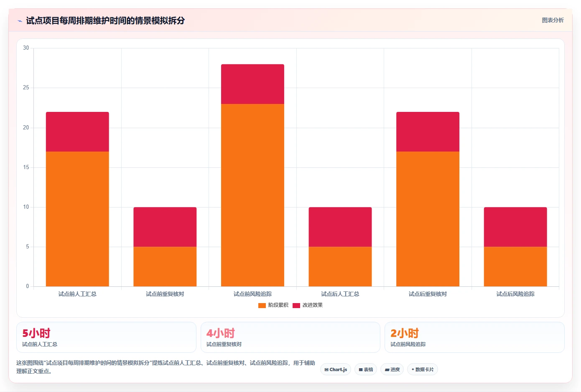Select the 5小时 试点前人工汇总 data card
The image size is (581, 392).
[106, 337]
